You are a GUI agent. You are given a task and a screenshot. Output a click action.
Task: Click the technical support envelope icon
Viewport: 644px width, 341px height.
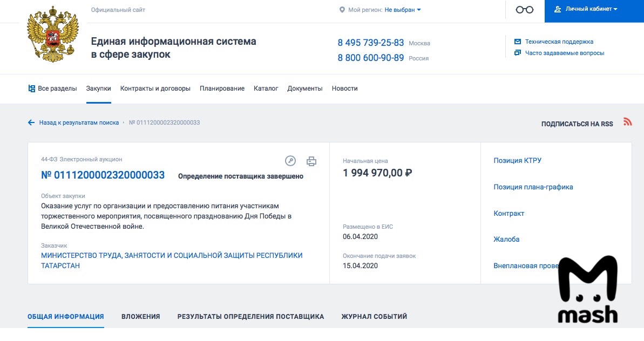[518, 42]
